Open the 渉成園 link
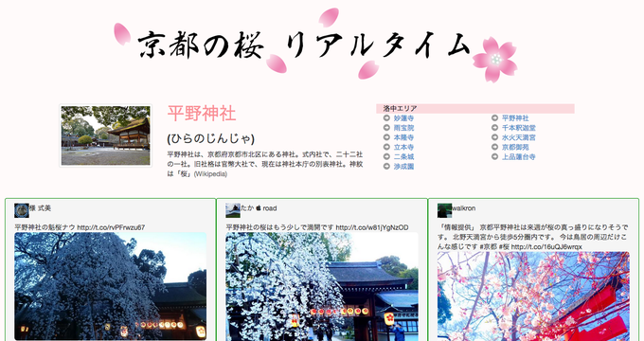 pos(403,167)
